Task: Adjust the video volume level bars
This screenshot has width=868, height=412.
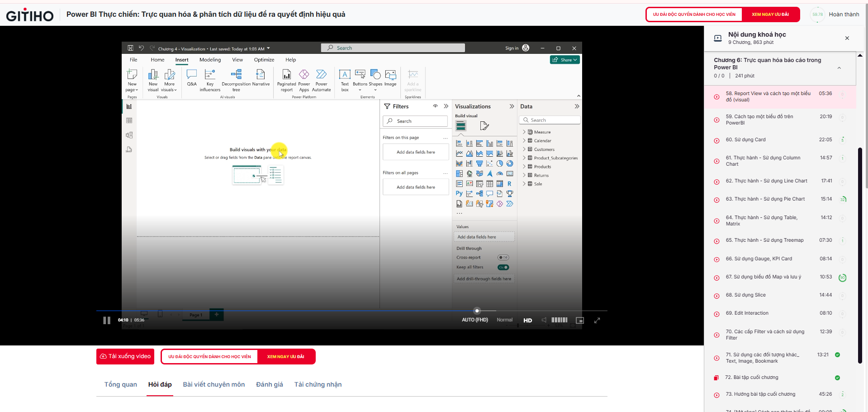Action: tap(560, 320)
